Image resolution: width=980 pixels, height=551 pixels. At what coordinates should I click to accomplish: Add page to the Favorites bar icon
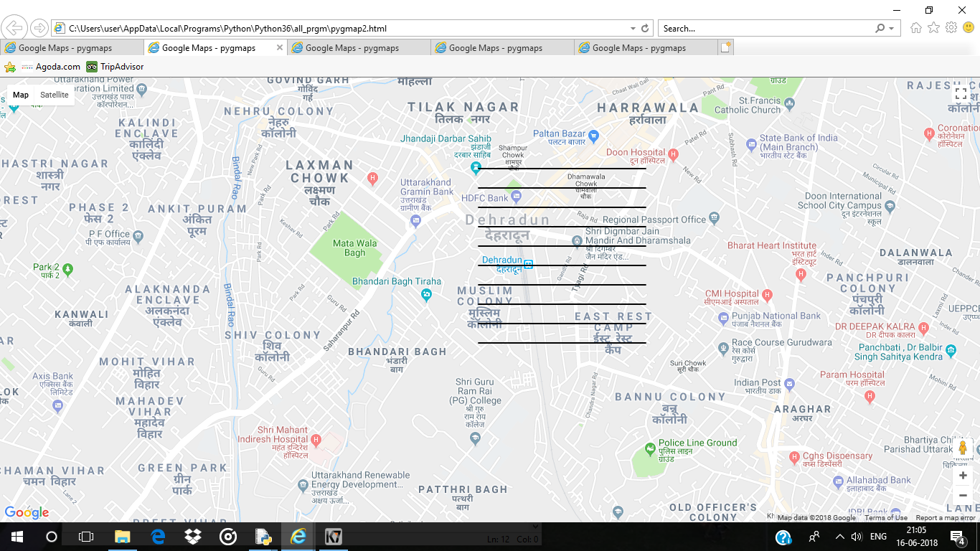[x=10, y=67]
